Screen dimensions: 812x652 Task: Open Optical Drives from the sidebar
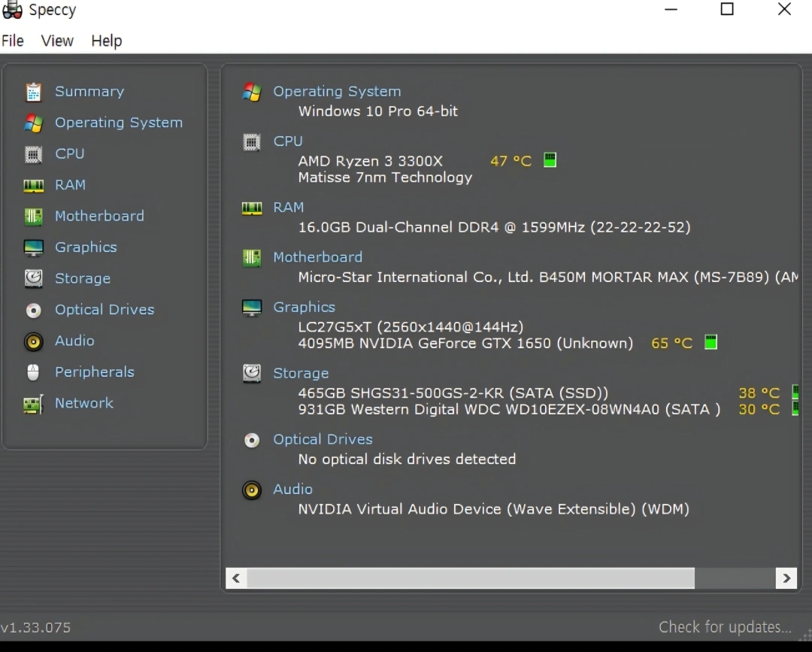coord(105,310)
